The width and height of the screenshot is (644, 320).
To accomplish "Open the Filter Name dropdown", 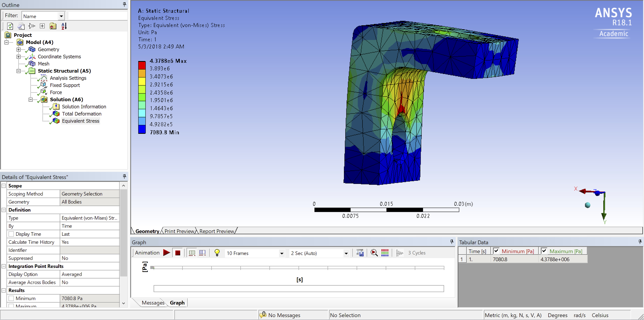I will click(61, 16).
